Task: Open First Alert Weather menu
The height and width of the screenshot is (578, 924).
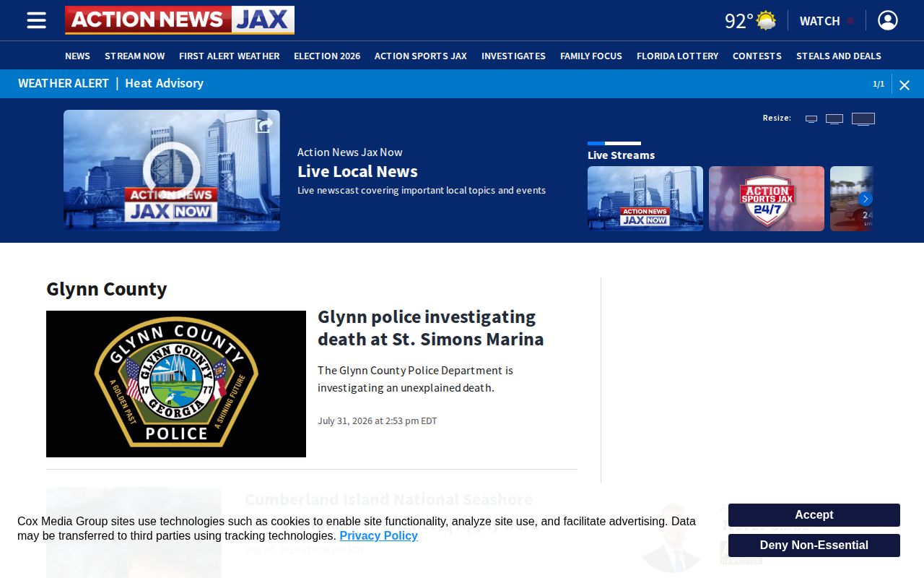Action: click(230, 56)
